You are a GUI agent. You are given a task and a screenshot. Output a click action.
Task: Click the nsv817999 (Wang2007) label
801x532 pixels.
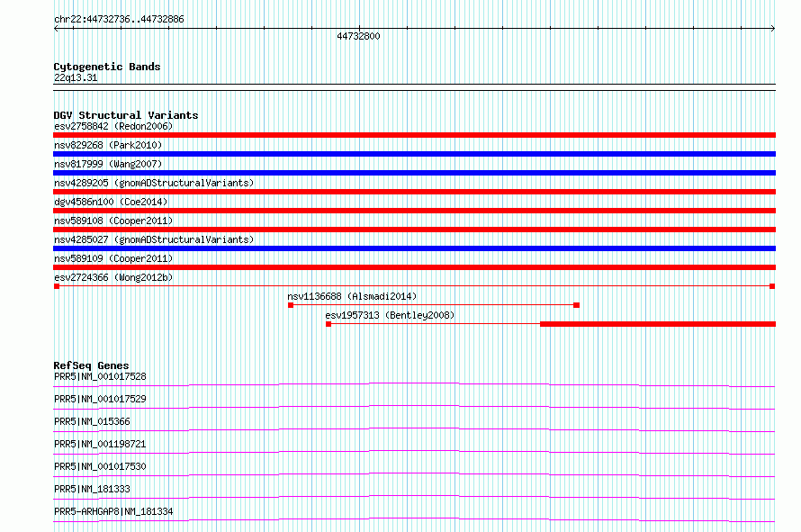pyautogui.click(x=108, y=164)
